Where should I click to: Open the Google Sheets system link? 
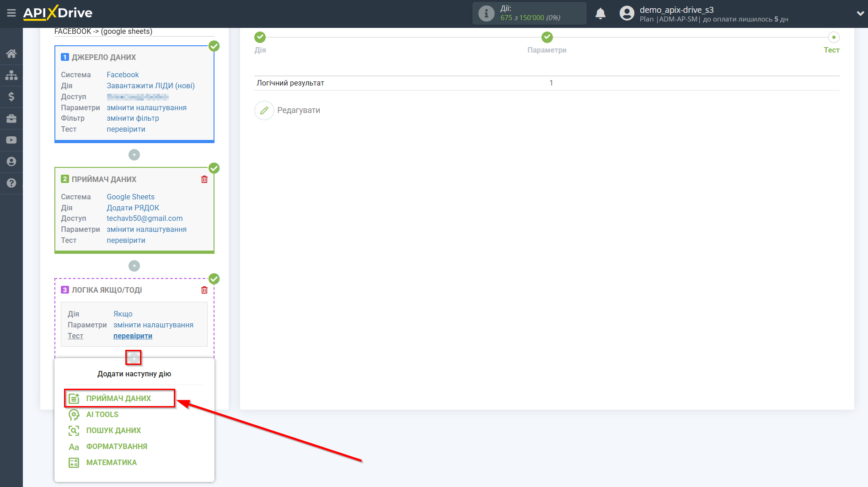pos(130,197)
